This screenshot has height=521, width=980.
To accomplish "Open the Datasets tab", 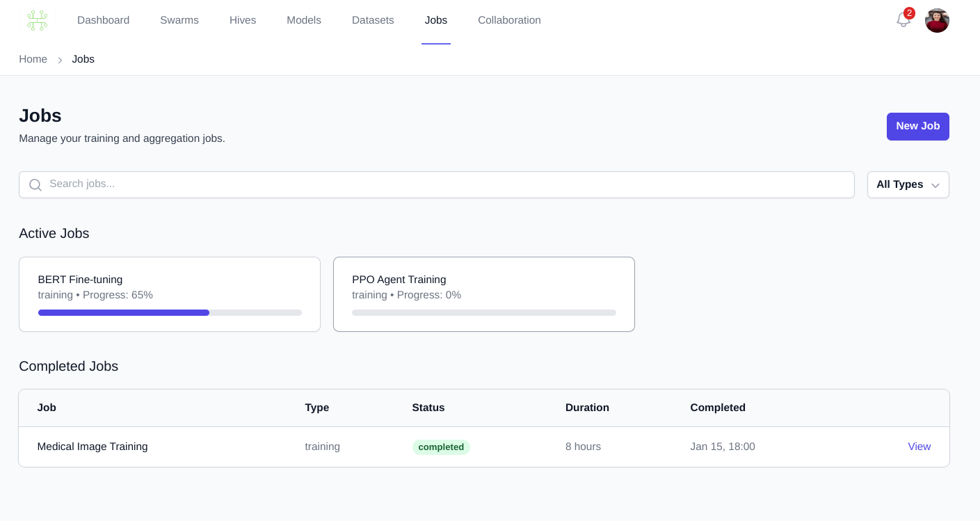I will (373, 20).
